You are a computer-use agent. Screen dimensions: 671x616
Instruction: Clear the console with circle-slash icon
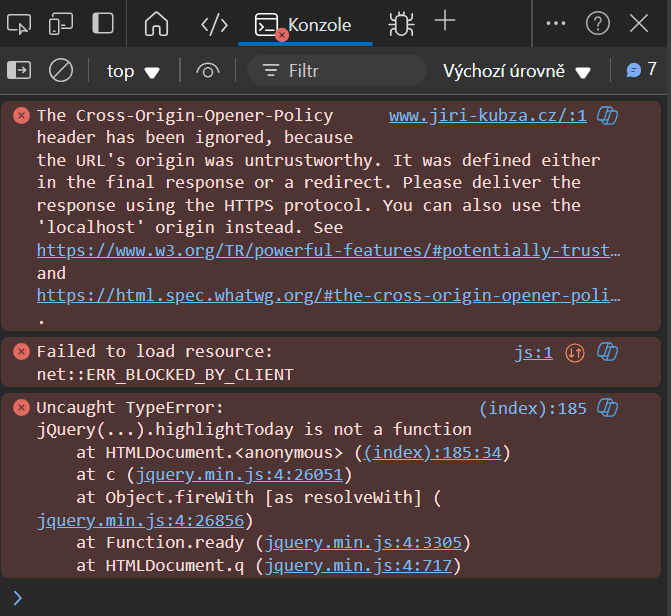click(x=61, y=70)
